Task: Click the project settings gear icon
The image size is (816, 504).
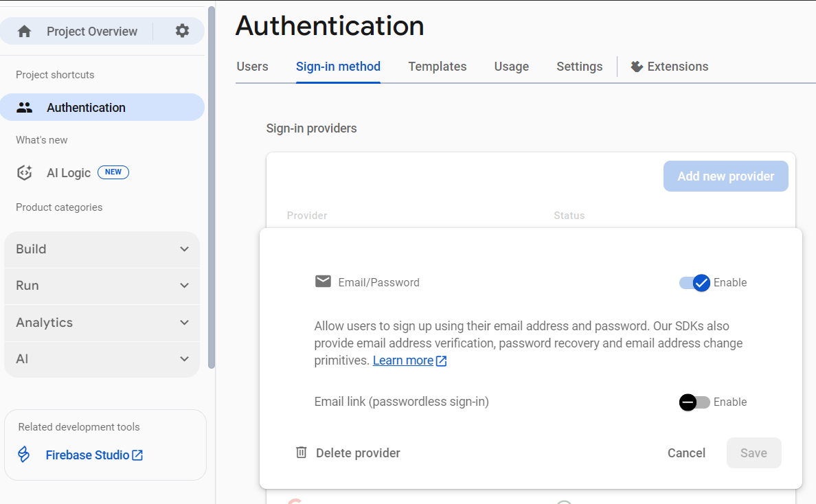Action: tap(181, 30)
